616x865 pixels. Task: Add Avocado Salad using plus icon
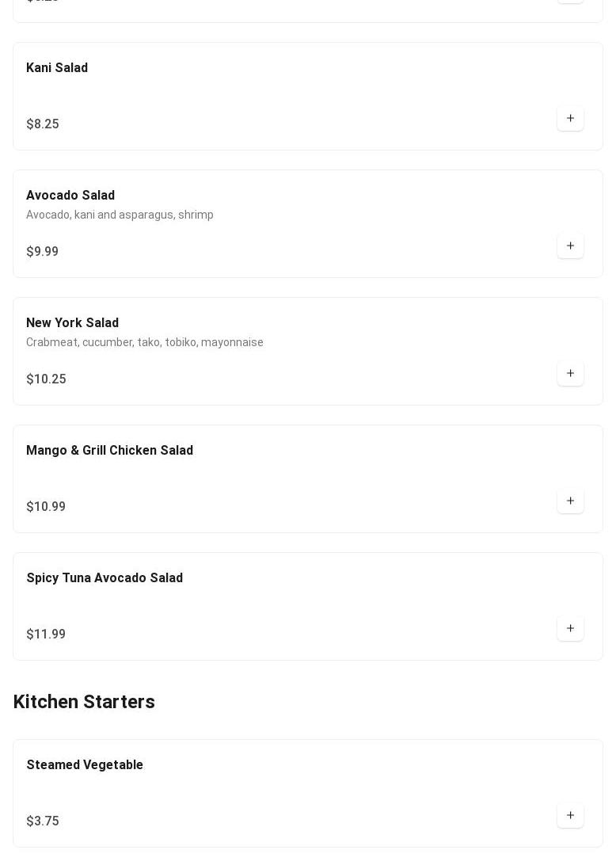click(x=570, y=246)
